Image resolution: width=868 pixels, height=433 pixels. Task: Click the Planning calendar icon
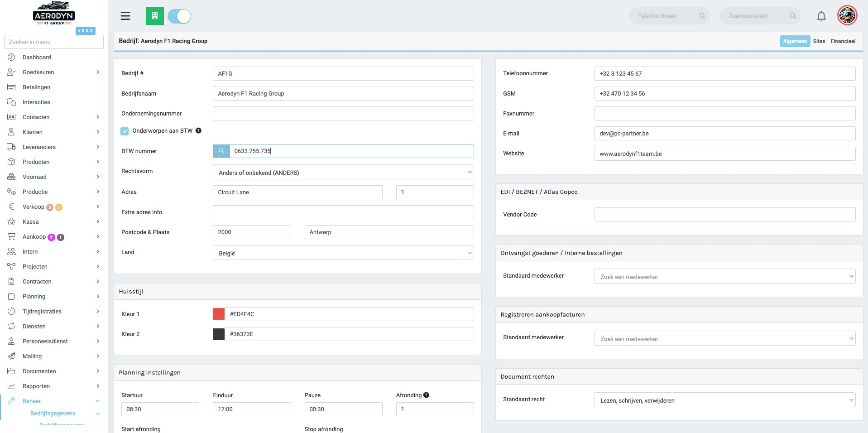pos(11,296)
